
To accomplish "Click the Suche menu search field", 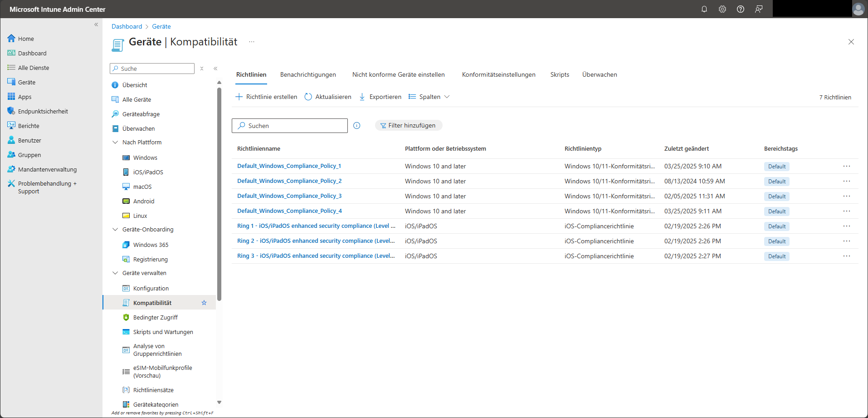I will coord(152,69).
